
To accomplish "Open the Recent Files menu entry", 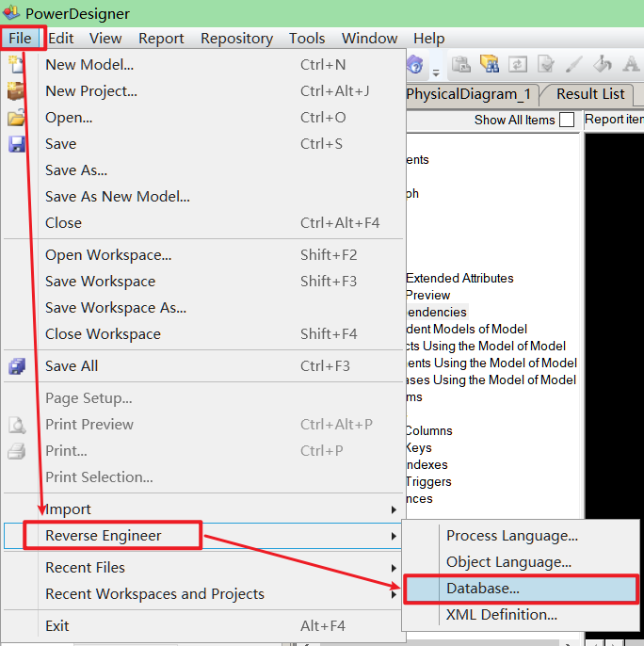I will [203, 568].
